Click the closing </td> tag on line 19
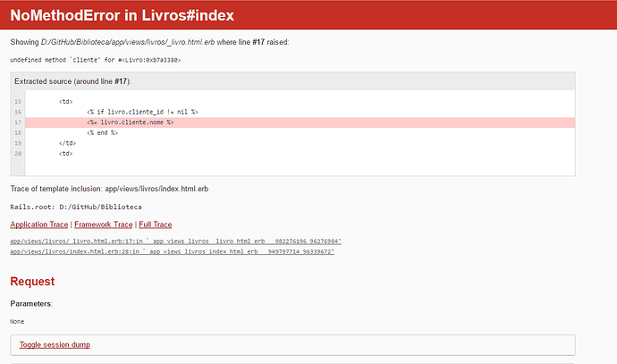The width and height of the screenshot is (617, 364). 67,143
